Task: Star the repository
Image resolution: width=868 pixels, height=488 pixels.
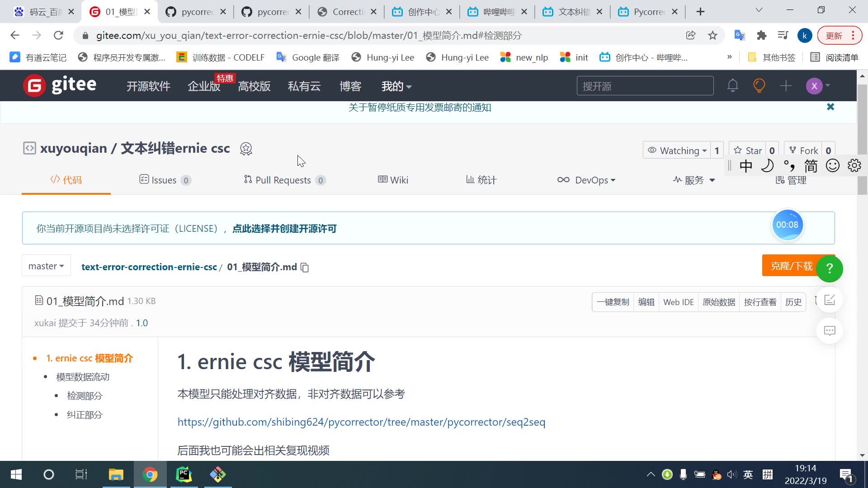Action: point(748,150)
